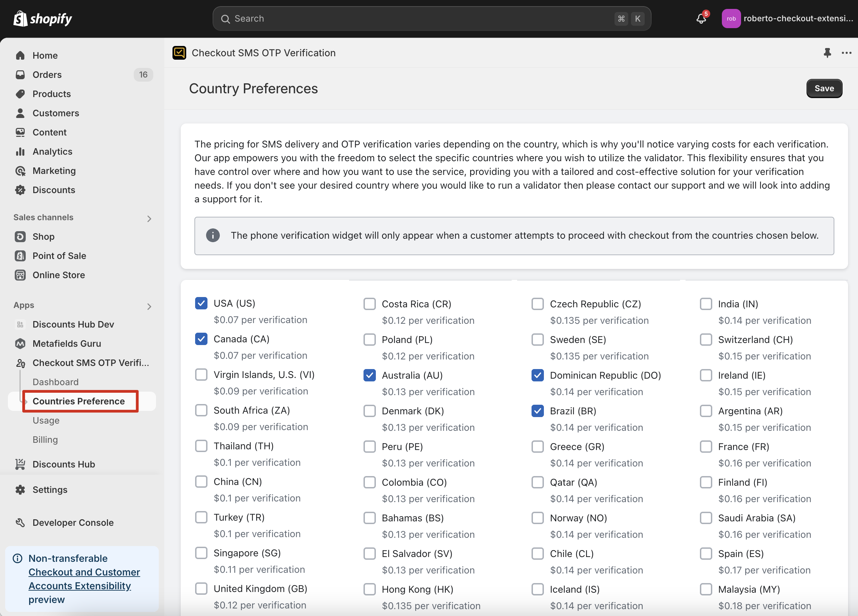Check the India (IN) checkbox
The height and width of the screenshot is (616, 858).
[706, 304]
